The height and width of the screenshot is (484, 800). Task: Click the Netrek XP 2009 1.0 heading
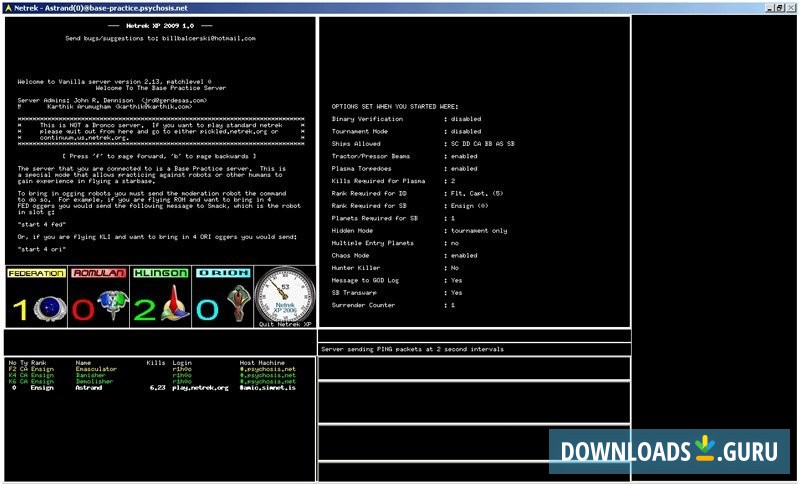(x=160, y=26)
